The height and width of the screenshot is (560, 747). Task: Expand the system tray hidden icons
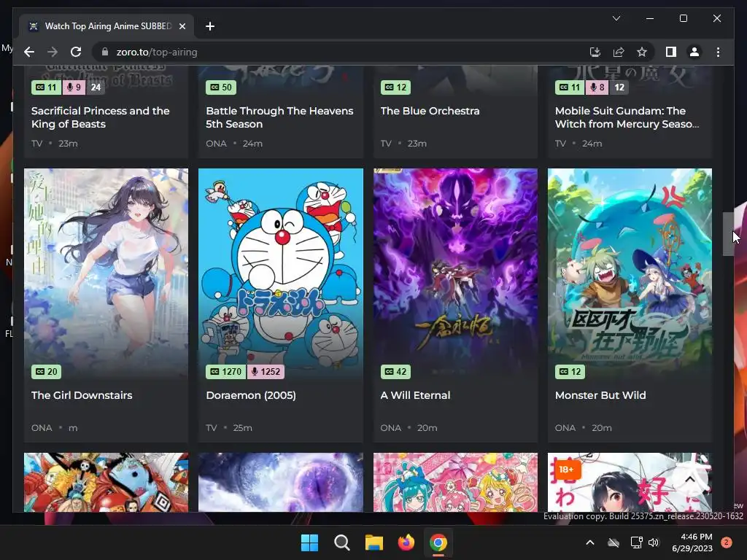(x=589, y=542)
